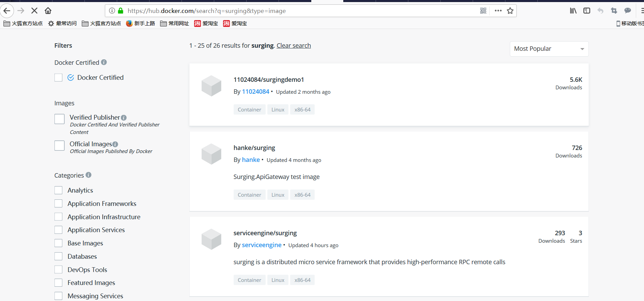Tick Databases category checkbox
Image resolution: width=644 pixels, height=301 pixels.
click(59, 256)
